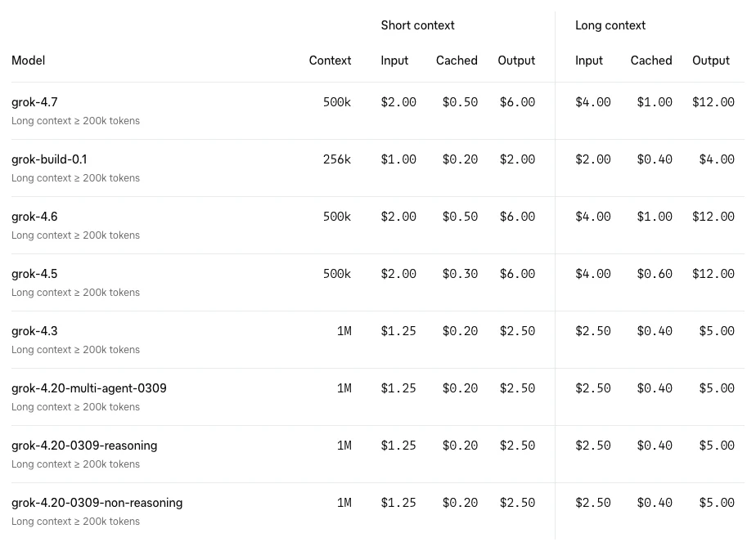
Task: Click grok-4.7's short context $2.00 input price
Action: (x=398, y=102)
